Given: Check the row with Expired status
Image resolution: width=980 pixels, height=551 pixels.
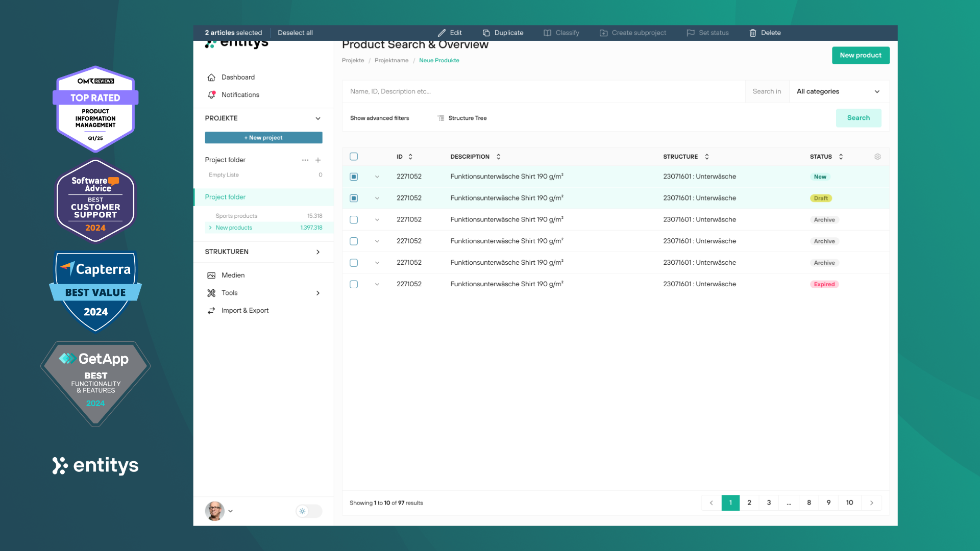Looking at the screenshot, I should tap(354, 284).
